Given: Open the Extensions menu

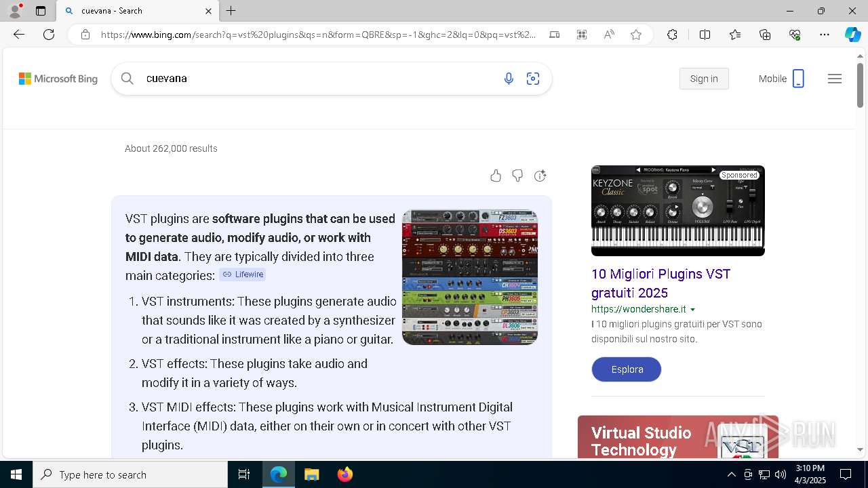Looking at the screenshot, I should pos(672,35).
